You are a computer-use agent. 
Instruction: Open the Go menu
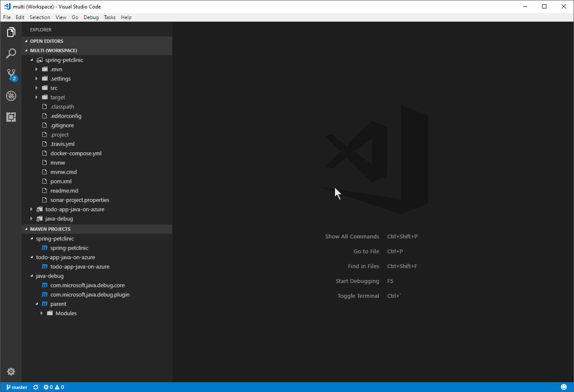(x=75, y=17)
